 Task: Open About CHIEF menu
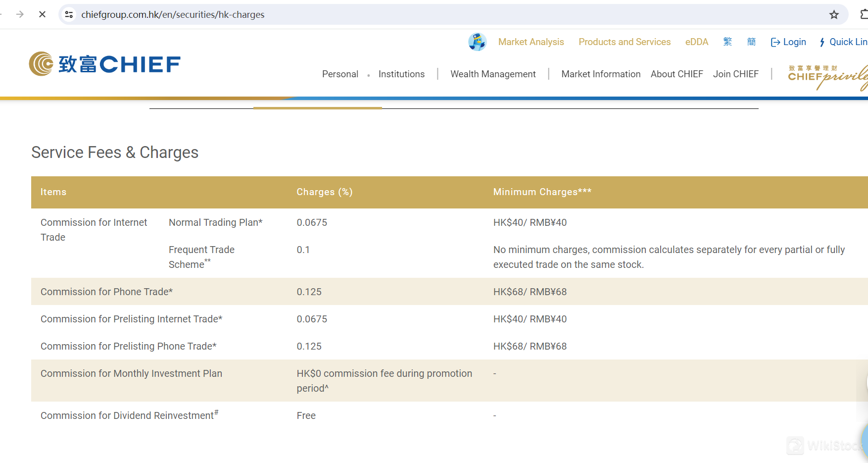tap(676, 74)
